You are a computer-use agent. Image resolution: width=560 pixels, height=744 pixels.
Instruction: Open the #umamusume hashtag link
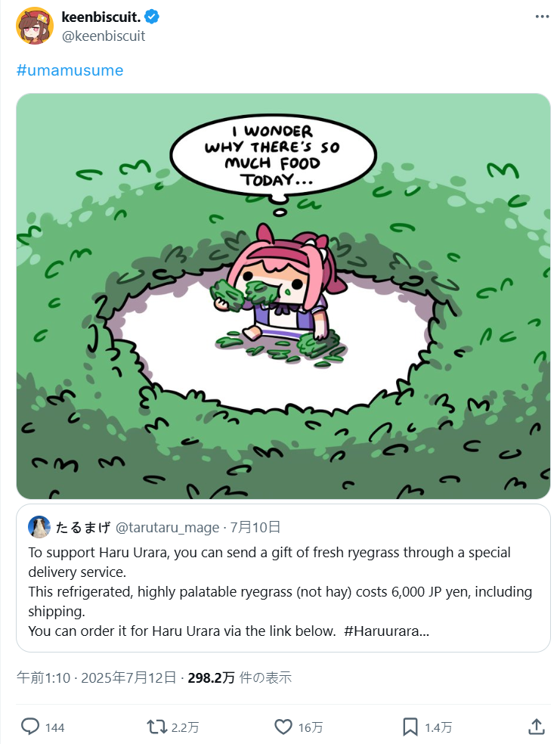point(70,70)
